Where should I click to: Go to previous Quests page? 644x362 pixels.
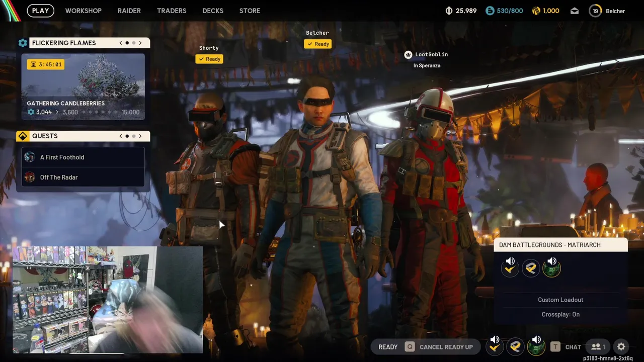click(x=121, y=136)
